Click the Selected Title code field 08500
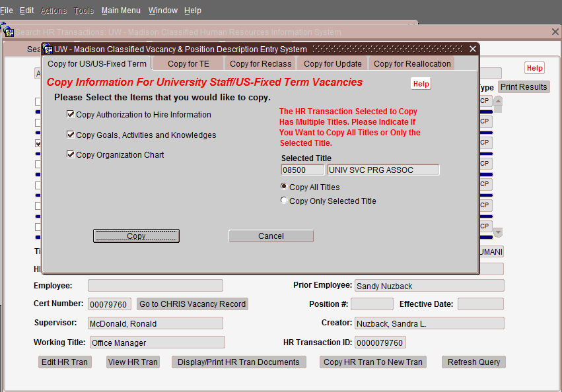 click(303, 170)
